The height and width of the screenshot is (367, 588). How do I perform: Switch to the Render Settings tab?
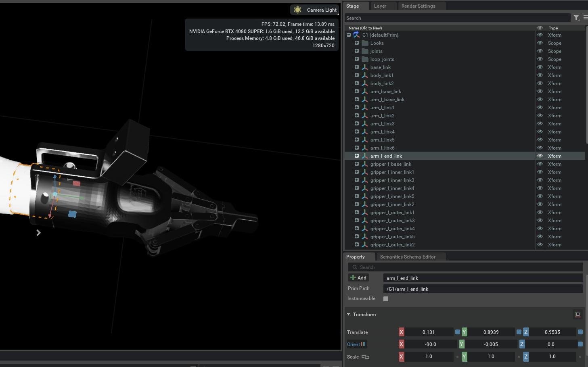[418, 6]
